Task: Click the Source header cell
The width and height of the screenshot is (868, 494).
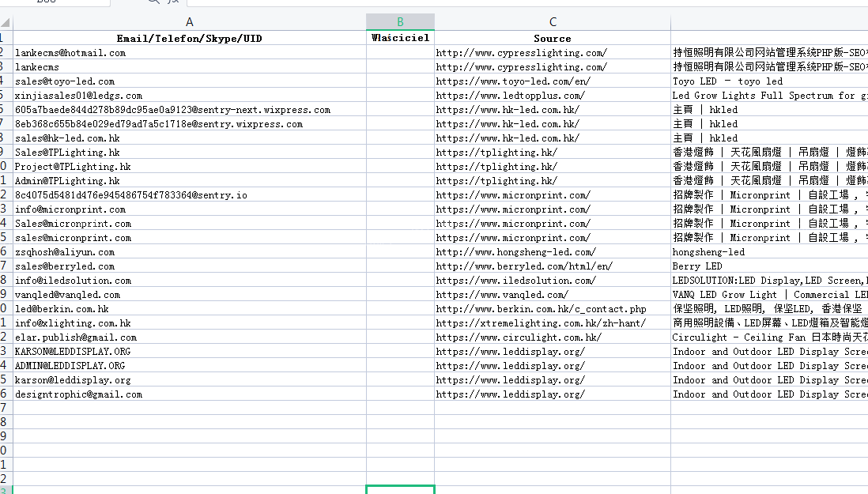Action: tap(553, 38)
